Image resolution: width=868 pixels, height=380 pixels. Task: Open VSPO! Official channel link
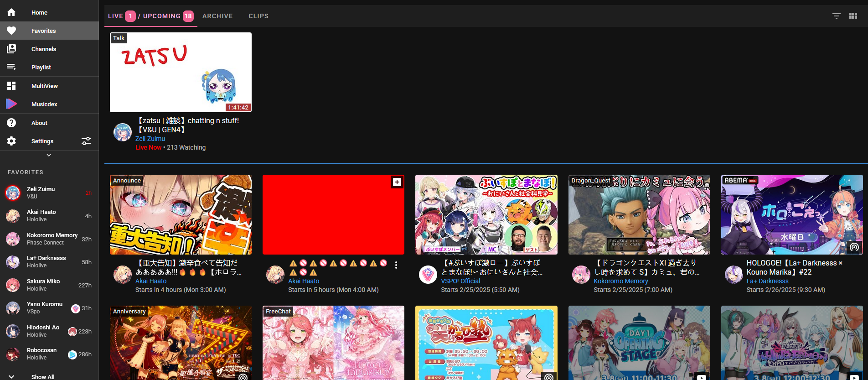click(460, 281)
